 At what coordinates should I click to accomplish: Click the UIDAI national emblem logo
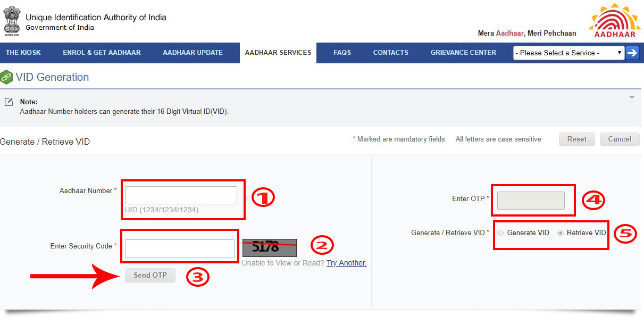pyautogui.click(x=12, y=21)
